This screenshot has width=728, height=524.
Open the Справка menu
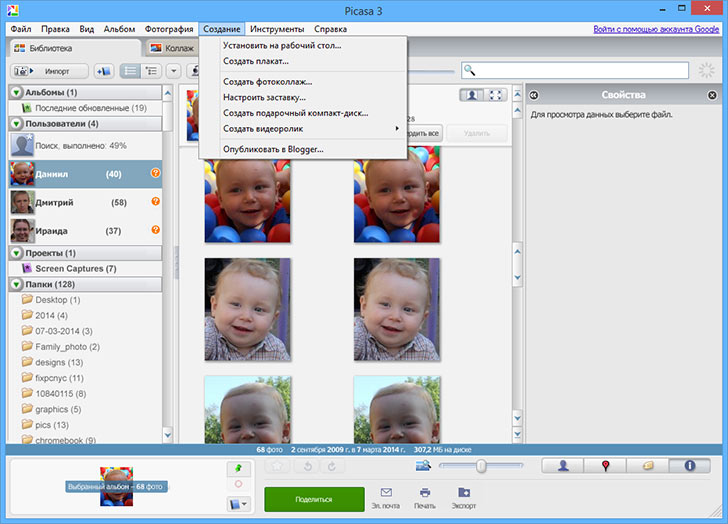(330, 29)
